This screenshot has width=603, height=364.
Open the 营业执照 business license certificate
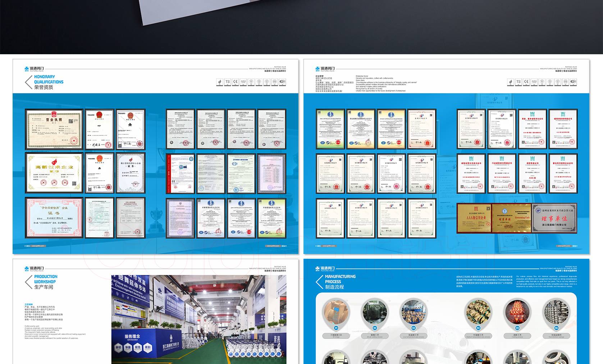coord(54,129)
